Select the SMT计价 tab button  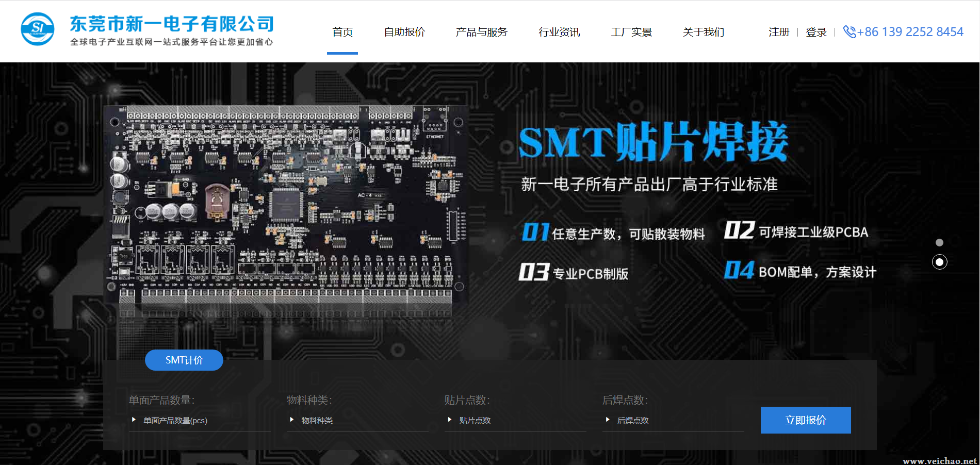[x=184, y=360]
